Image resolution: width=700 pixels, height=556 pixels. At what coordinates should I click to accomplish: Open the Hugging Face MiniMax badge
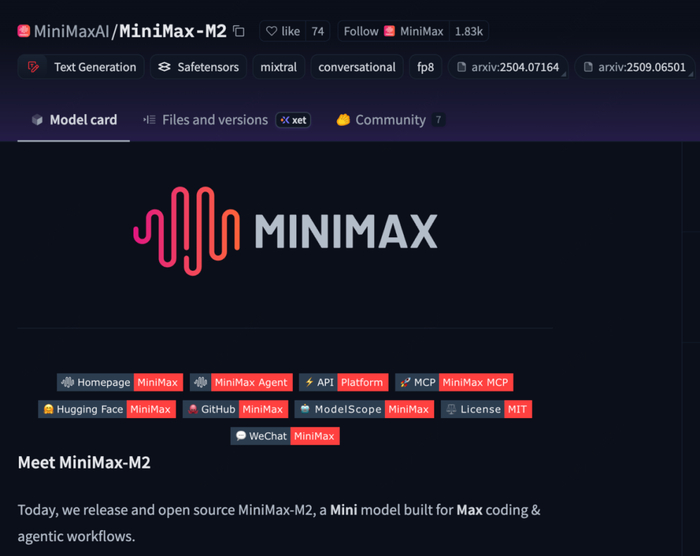[107, 409]
